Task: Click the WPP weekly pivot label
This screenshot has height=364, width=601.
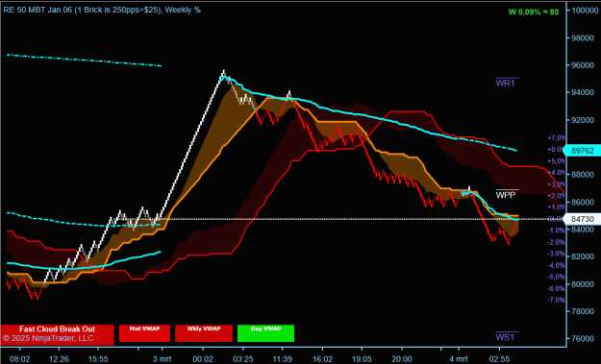Action: point(506,195)
